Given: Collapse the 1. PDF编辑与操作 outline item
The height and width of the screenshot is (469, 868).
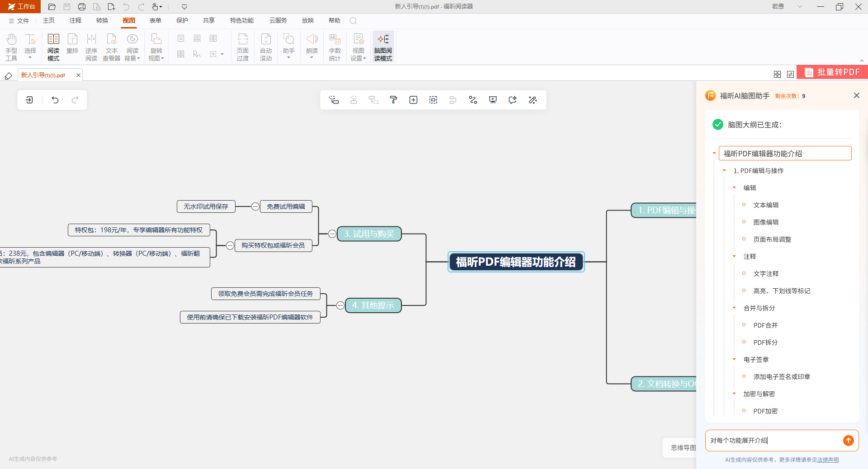Looking at the screenshot, I should [724, 171].
